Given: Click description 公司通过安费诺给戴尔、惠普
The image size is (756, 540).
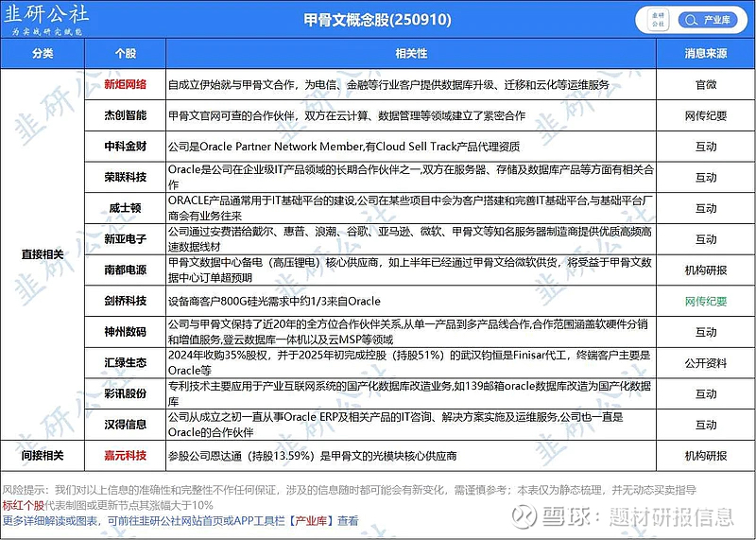Looking at the screenshot, I should (410, 239).
